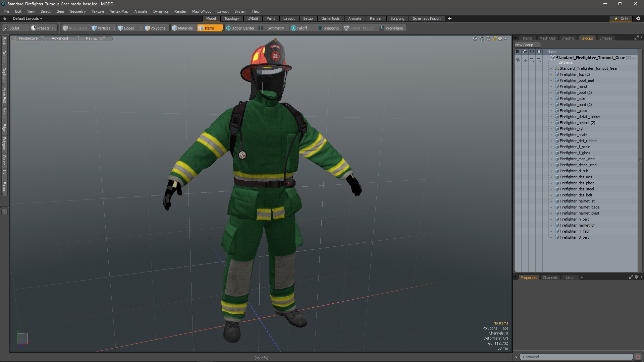Click the viewport zoom magnifier icon
The image size is (644, 362).
coord(488,39)
